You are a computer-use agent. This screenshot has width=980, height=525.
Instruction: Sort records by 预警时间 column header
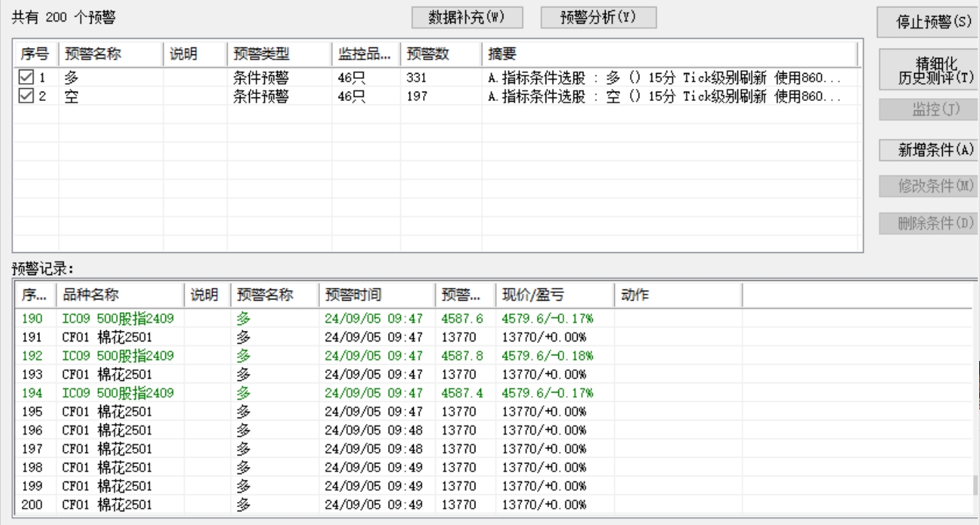[377, 295]
